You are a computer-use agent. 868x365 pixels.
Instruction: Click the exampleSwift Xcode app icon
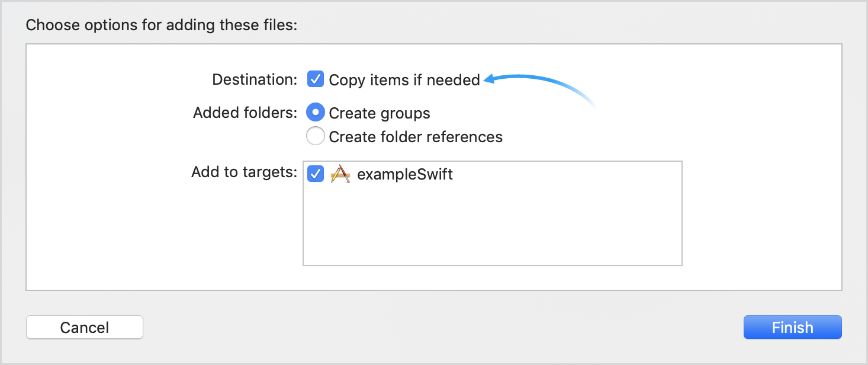[340, 174]
